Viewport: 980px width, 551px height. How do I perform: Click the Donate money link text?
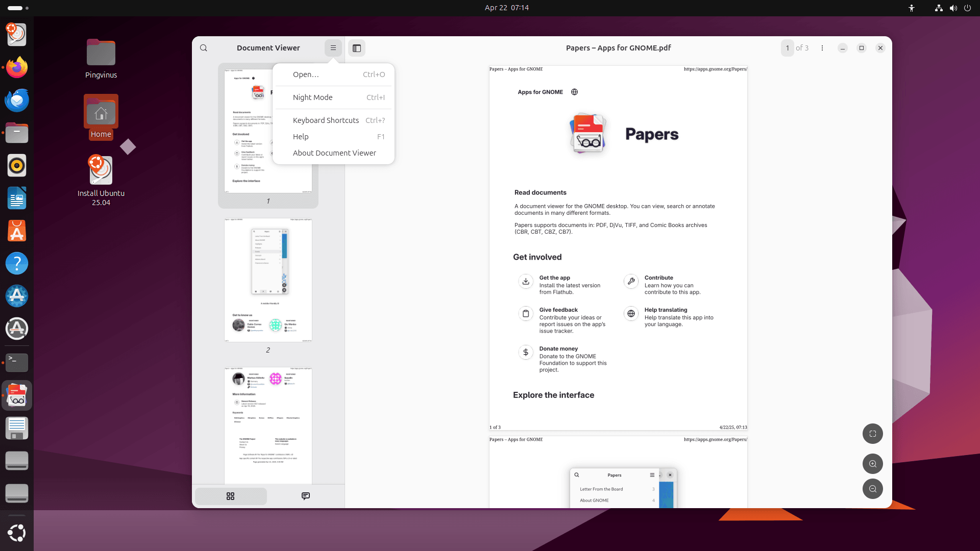click(x=558, y=349)
